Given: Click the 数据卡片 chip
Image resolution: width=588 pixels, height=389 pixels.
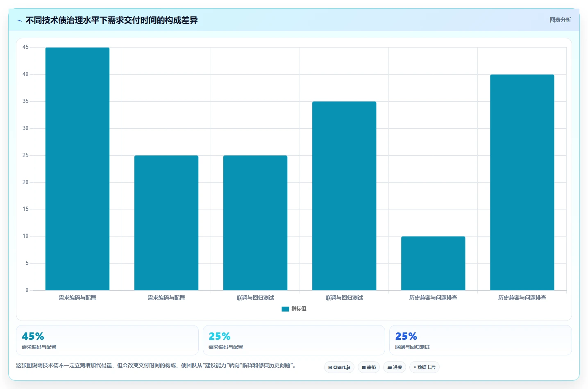Looking at the screenshot, I should pos(425,367).
